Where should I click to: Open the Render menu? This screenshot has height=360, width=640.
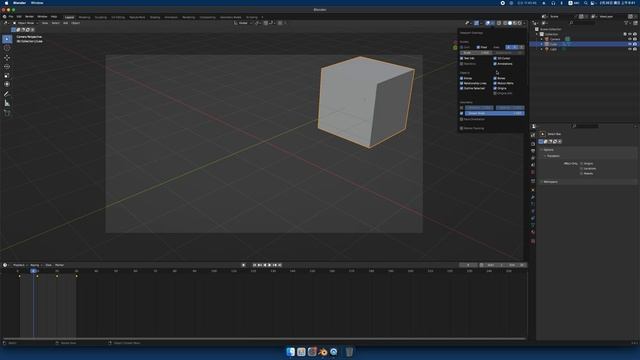pyautogui.click(x=29, y=17)
